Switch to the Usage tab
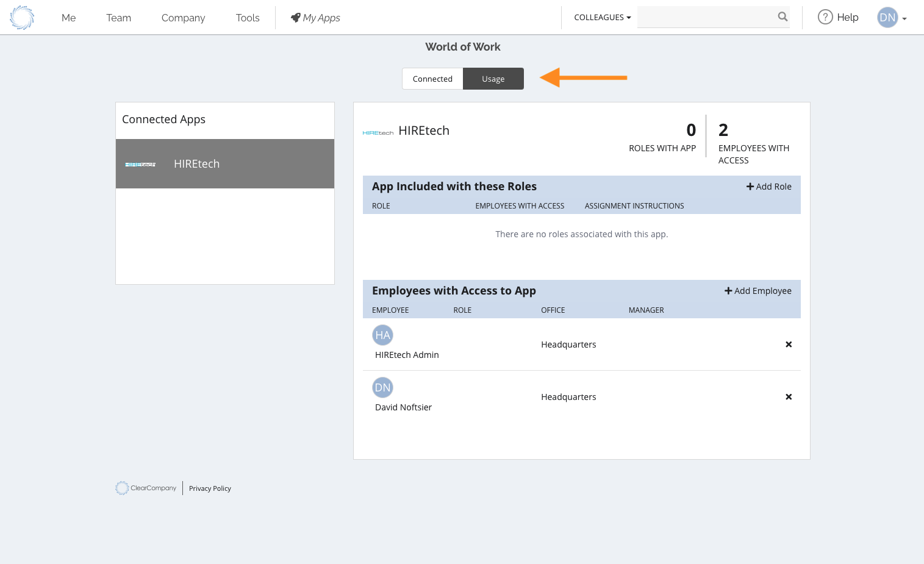This screenshot has width=924, height=564. (493, 79)
